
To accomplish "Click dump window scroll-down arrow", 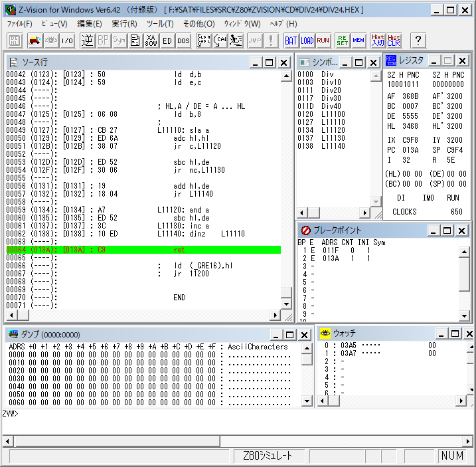I will [307, 401].
